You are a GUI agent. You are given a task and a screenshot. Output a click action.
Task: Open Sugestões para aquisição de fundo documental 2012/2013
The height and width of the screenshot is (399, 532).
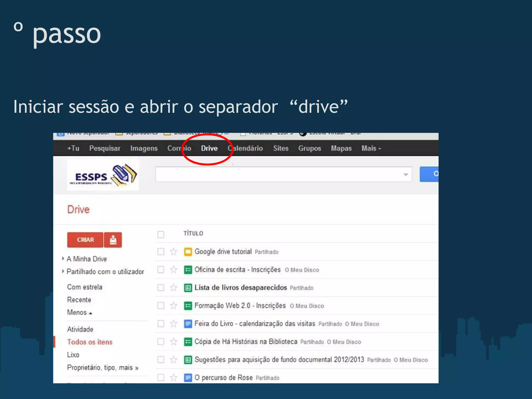pos(279,360)
